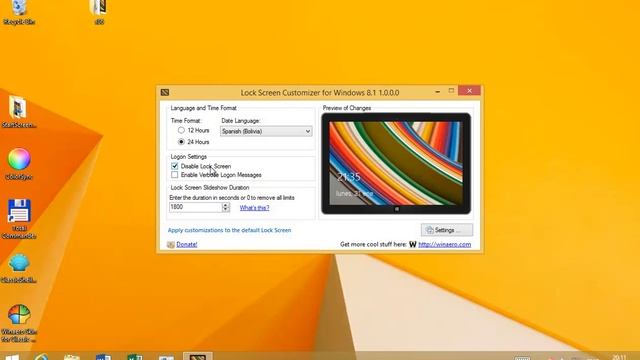Open Excel from the taskbar
The width and height of the screenshot is (640, 360).
pyautogui.click(x=135, y=357)
